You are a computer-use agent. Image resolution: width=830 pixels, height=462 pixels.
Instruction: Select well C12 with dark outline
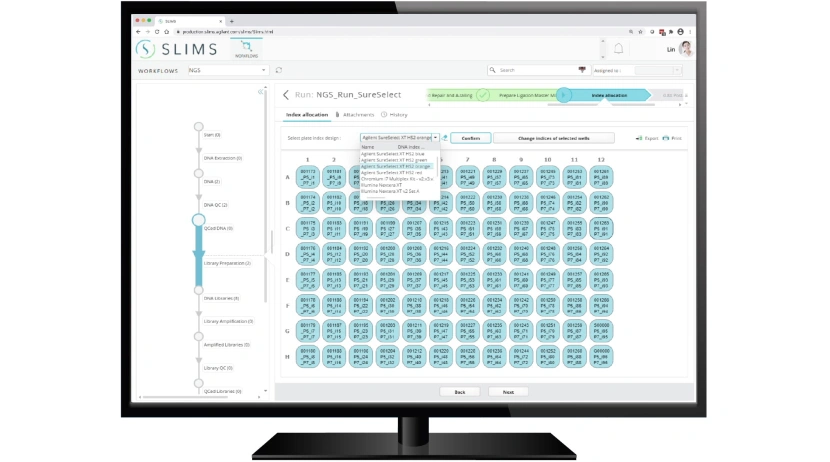[601, 229]
